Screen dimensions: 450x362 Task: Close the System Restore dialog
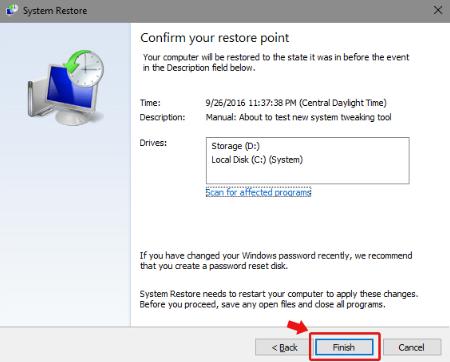click(x=438, y=10)
